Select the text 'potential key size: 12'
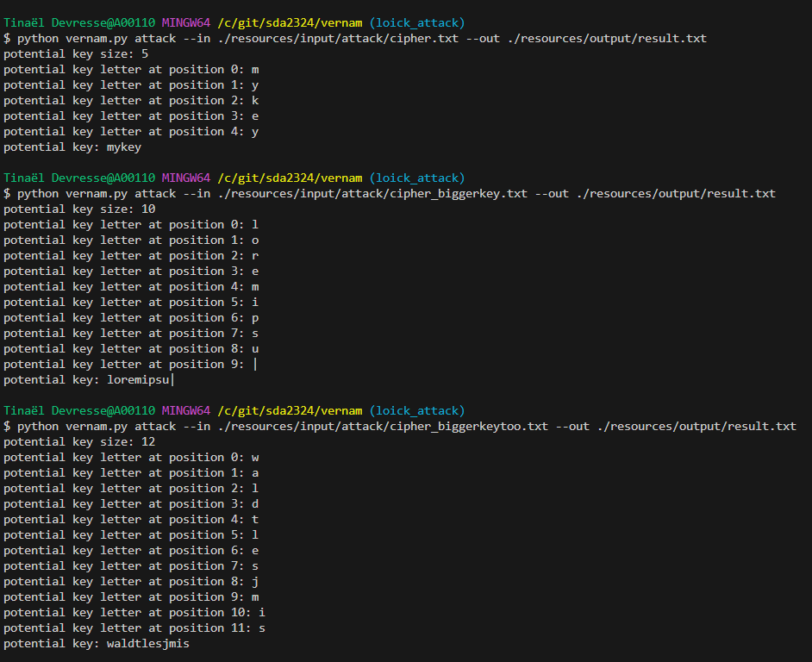812x662 pixels. click(79, 442)
